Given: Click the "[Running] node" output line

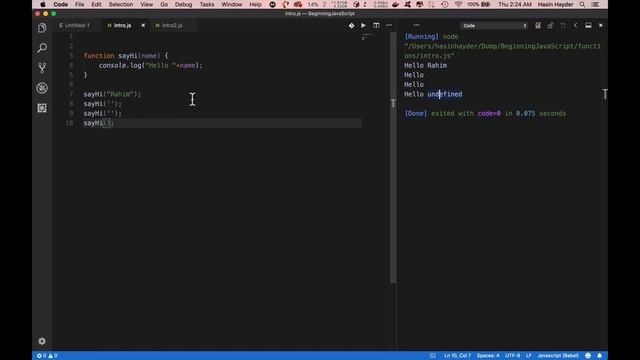Looking at the screenshot, I should [x=431, y=37].
